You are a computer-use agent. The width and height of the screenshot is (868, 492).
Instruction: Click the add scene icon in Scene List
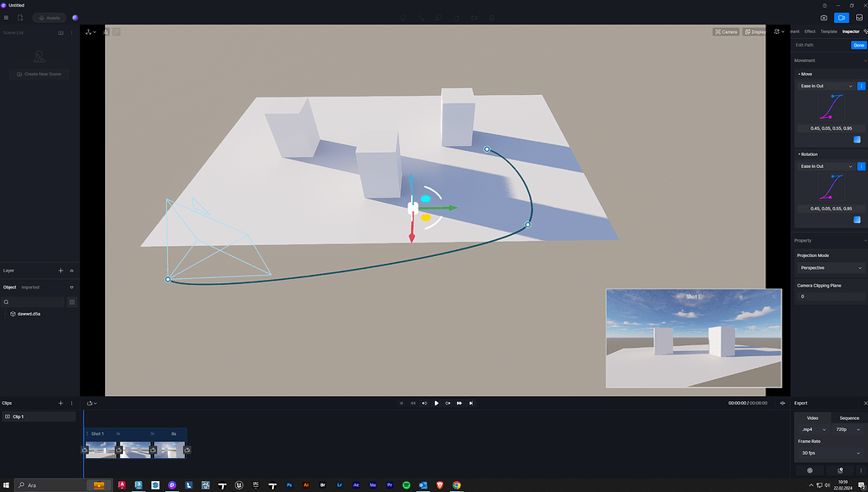click(61, 33)
